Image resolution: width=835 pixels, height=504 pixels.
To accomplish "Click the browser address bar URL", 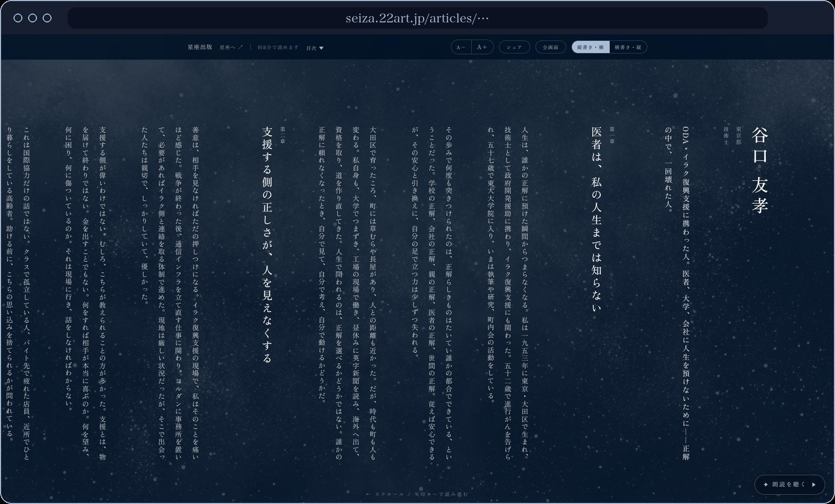I will click(417, 19).
